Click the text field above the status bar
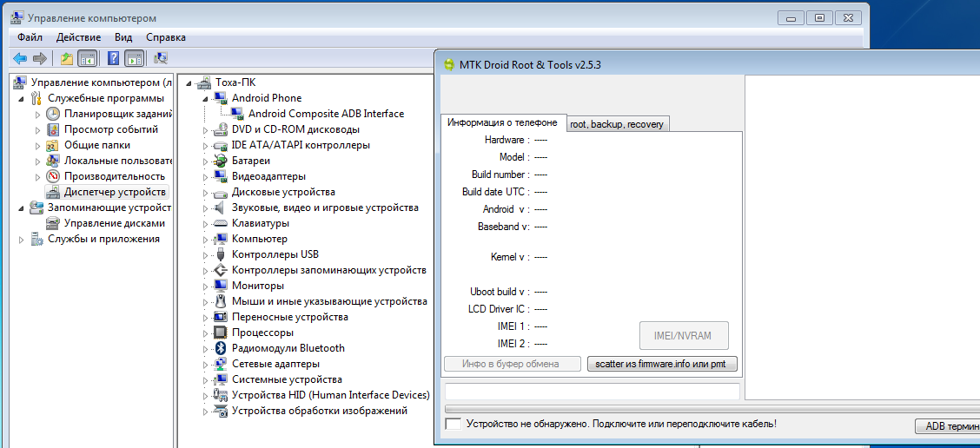 [x=592, y=392]
